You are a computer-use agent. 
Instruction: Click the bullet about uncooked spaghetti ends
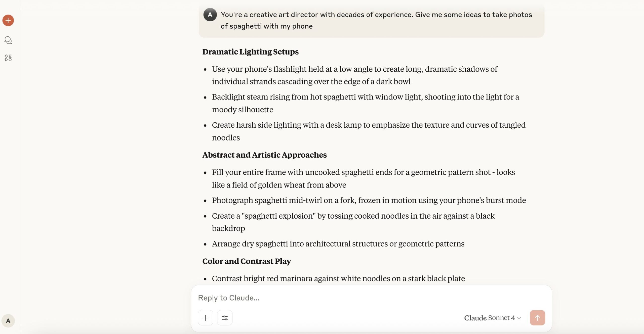(x=363, y=178)
